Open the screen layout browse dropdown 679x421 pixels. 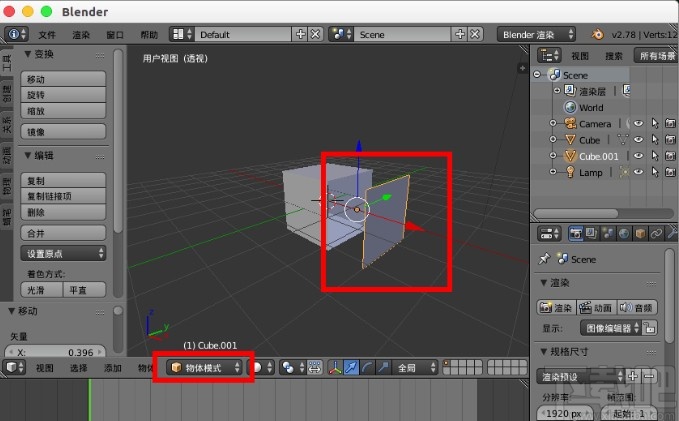click(x=181, y=34)
